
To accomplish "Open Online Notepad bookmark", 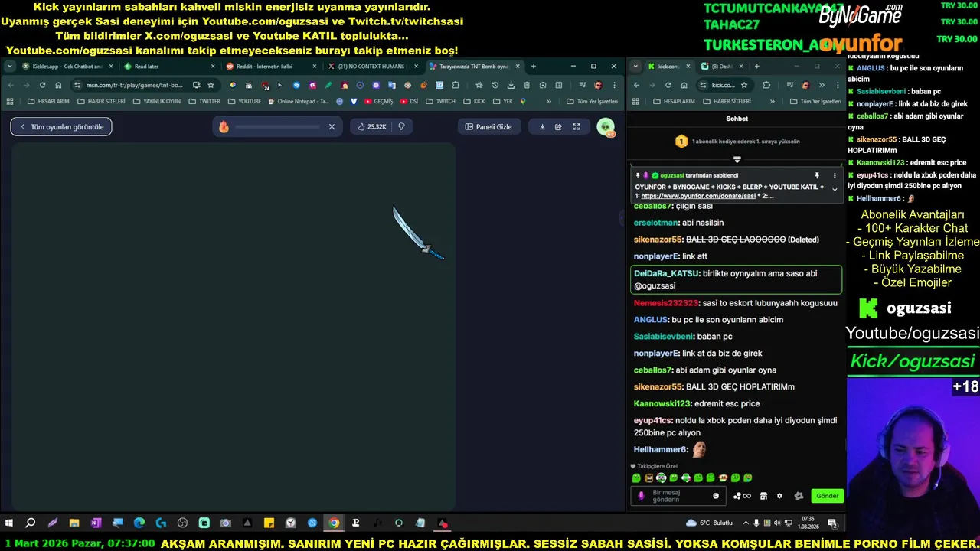I will point(298,101).
